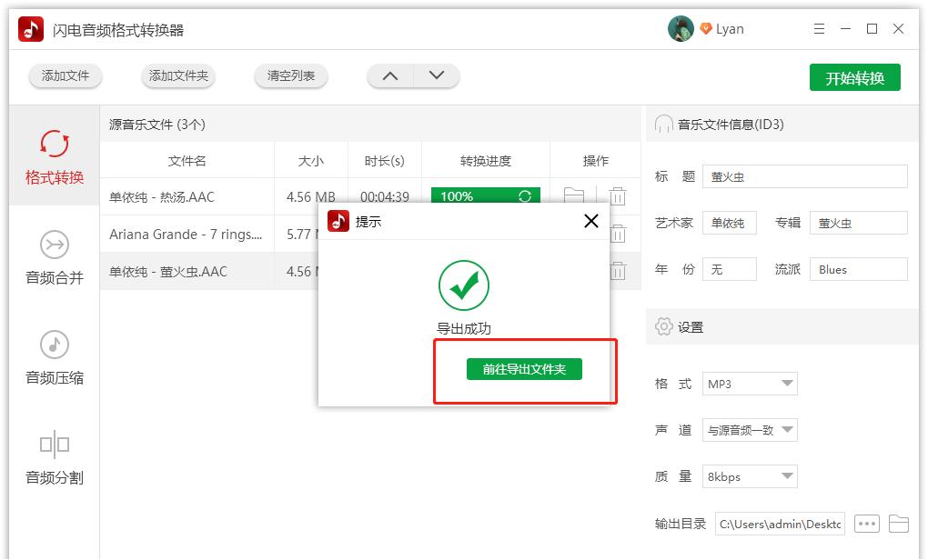This screenshot has width=928, height=560.
Task: Click 前往导出文件夹 in the success dialog
Action: pos(525,371)
